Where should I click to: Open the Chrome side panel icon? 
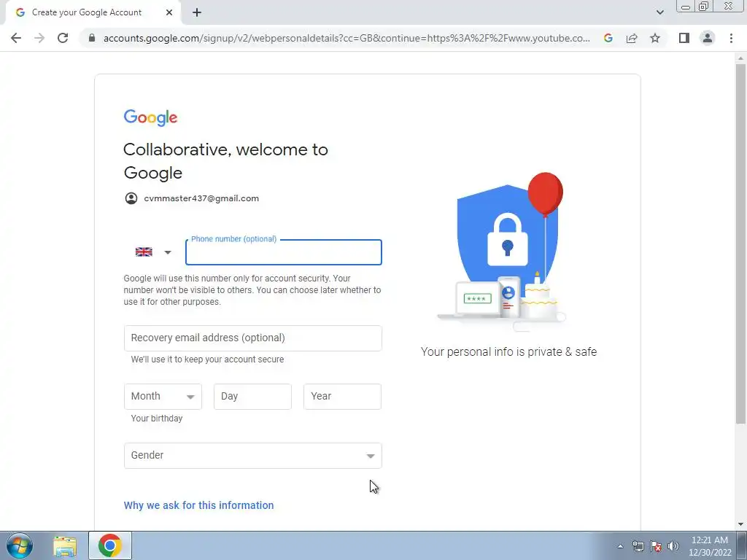point(684,38)
